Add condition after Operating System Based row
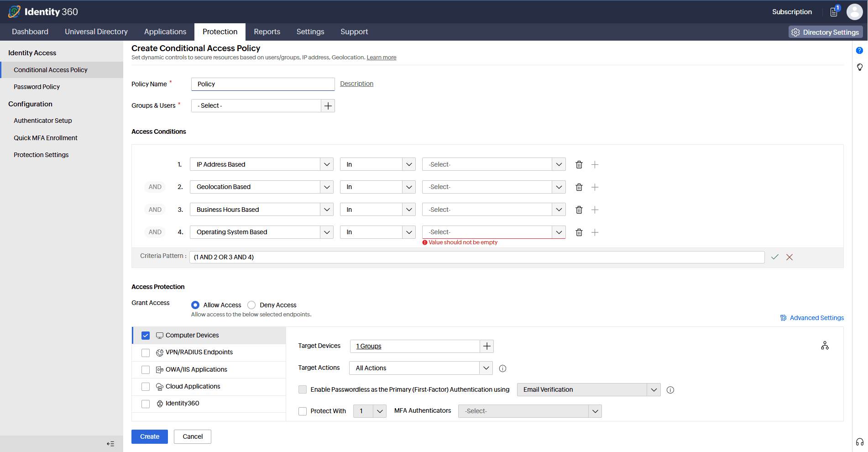868x452 pixels. [x=595, y=232]
